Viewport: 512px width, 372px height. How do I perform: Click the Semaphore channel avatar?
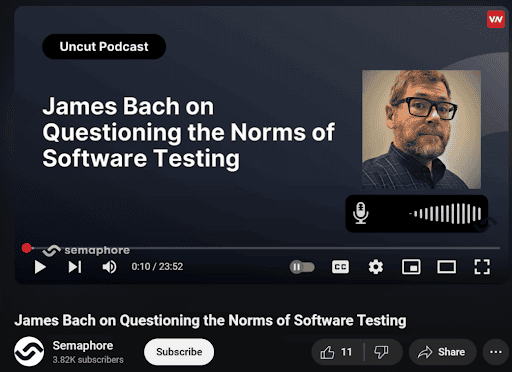(29, 351)
